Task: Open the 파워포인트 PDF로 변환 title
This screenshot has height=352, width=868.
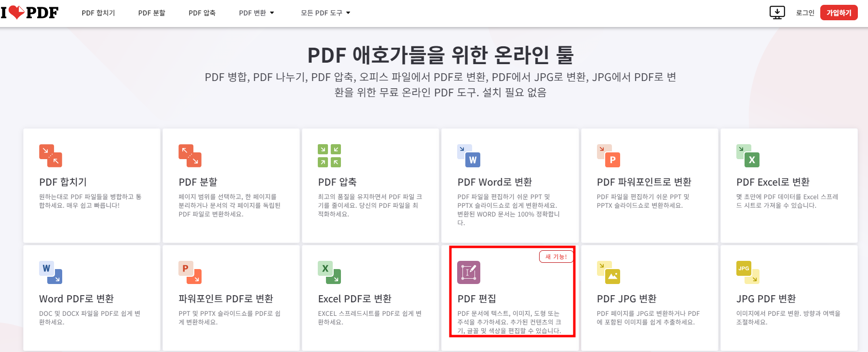Action: tap(226, 298)
